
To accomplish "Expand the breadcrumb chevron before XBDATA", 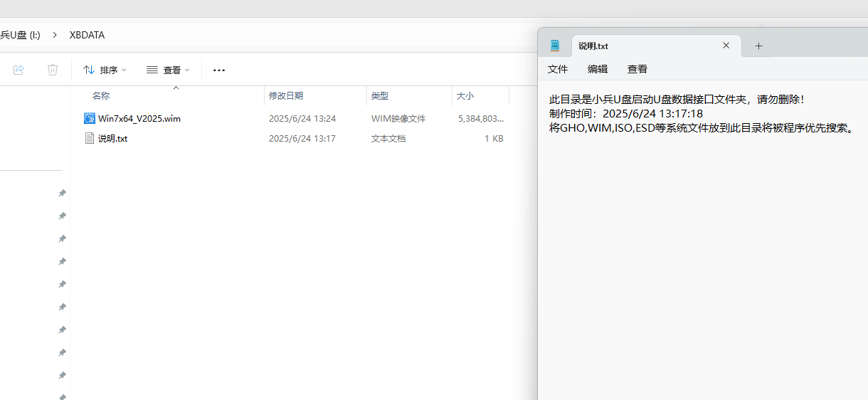I will pos(55,35).
